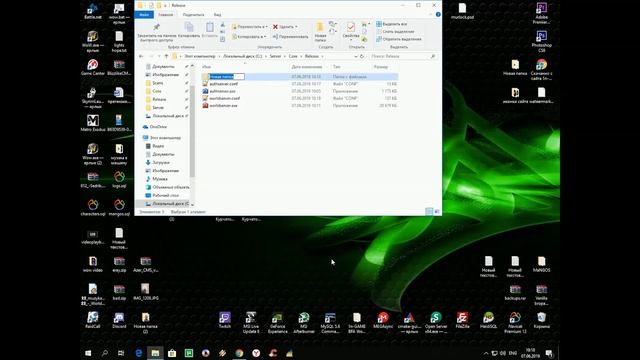Click Select none (Снять выделение)

point(395,31)
